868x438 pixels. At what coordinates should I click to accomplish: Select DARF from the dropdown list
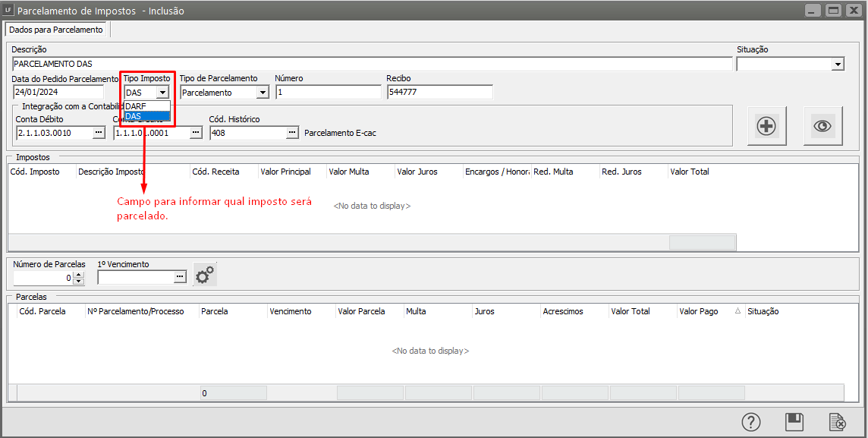click(x=146, y=106)
